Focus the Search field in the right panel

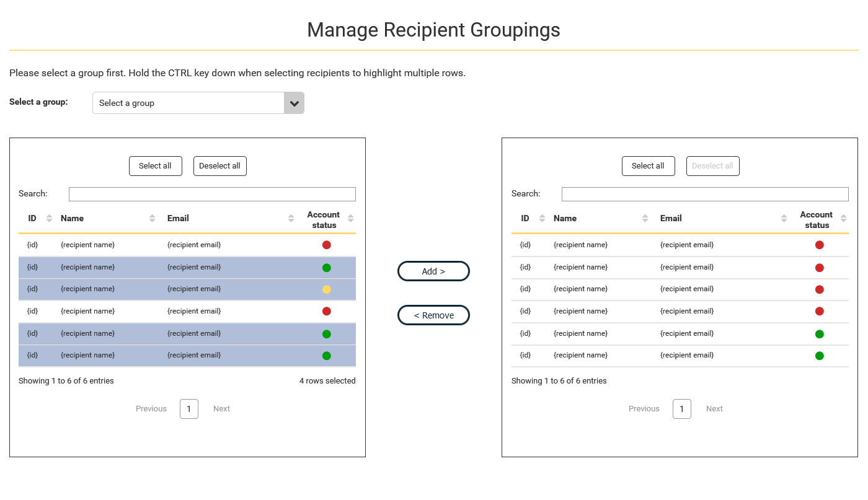pyautogui.click(x=705, y=194)
